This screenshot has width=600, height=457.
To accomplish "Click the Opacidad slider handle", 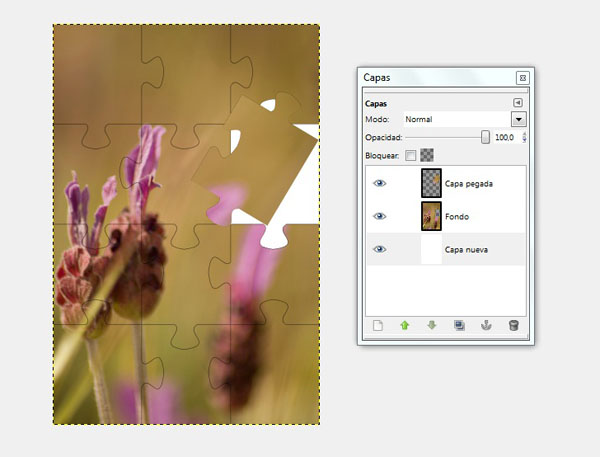I will 485,137.
